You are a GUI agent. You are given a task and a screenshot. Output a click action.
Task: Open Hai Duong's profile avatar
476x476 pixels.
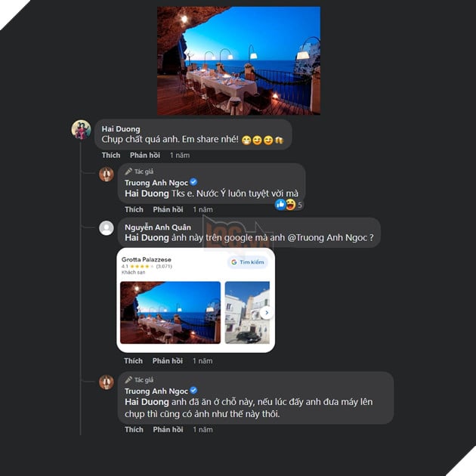(x=81, y=130)
